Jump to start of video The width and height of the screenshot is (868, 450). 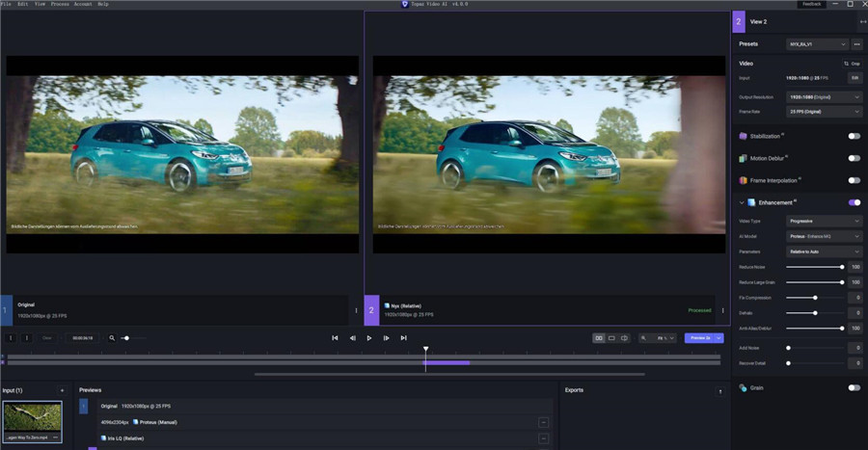335,338
